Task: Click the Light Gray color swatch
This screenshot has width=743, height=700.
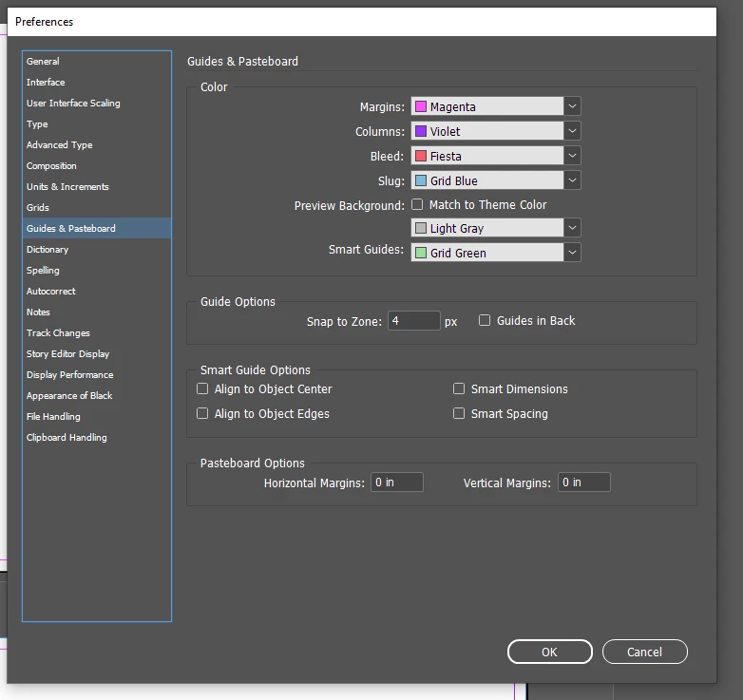Action: click(x=421, y=228)
